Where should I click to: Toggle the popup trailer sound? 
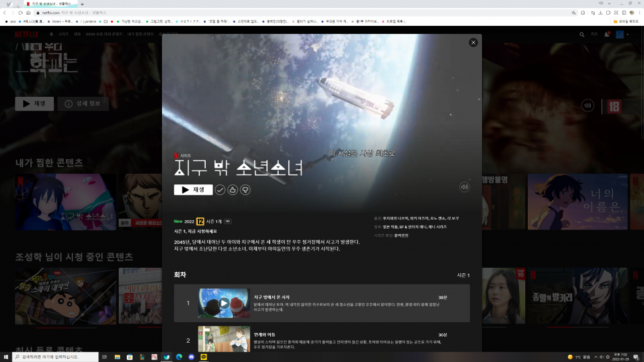(465, 187)
